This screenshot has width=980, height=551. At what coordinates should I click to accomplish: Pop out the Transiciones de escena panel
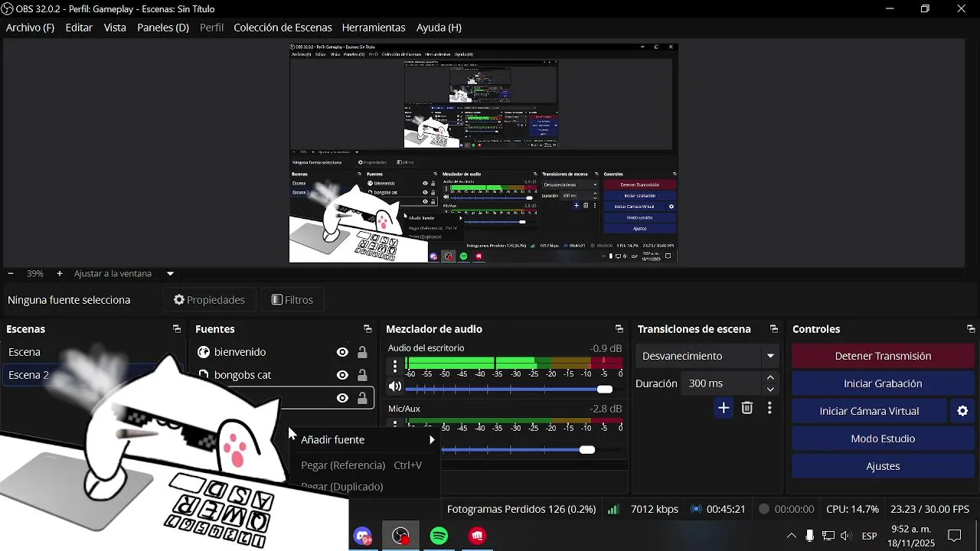pyautogui.click(x=774, y=329)
